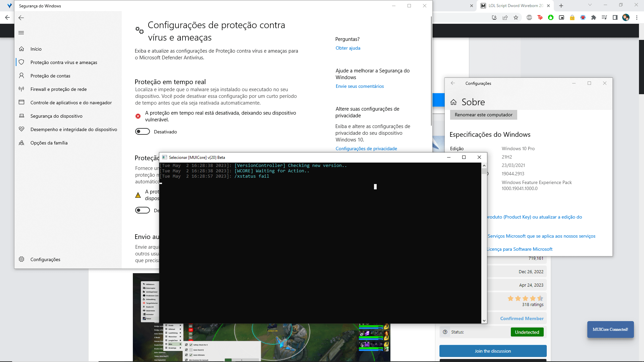
Task: Select Proteção de contas
Action: [x=68, y=76]
